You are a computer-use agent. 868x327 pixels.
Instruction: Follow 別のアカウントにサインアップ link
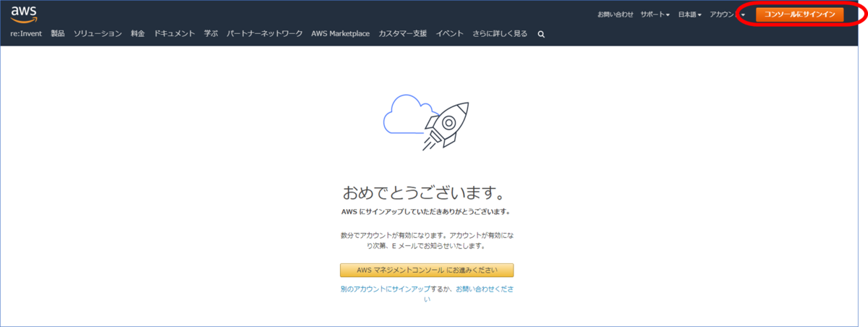click(385, 289)
